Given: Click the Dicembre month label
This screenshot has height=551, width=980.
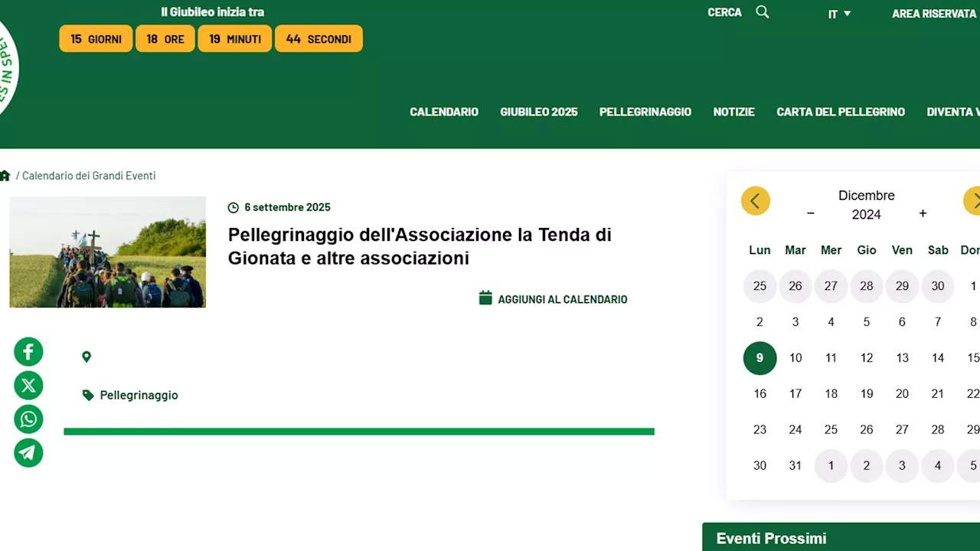Looking at the screenshot, I should point(867,196).
